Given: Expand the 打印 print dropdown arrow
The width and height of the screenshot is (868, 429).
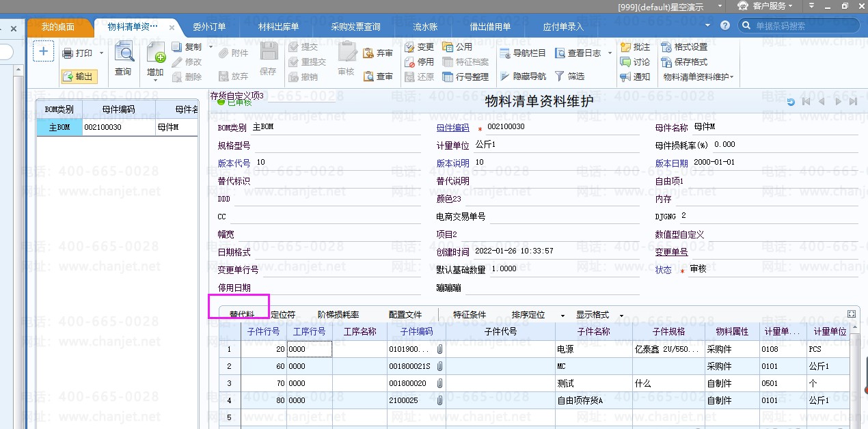Looking at the screenshot, I should 101,53.
